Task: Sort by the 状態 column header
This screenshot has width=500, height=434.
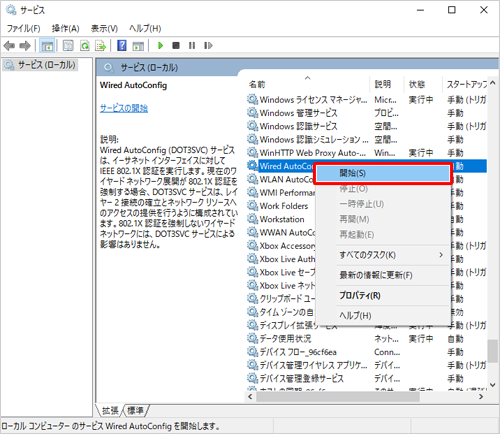Action: (x=423, y=84)
